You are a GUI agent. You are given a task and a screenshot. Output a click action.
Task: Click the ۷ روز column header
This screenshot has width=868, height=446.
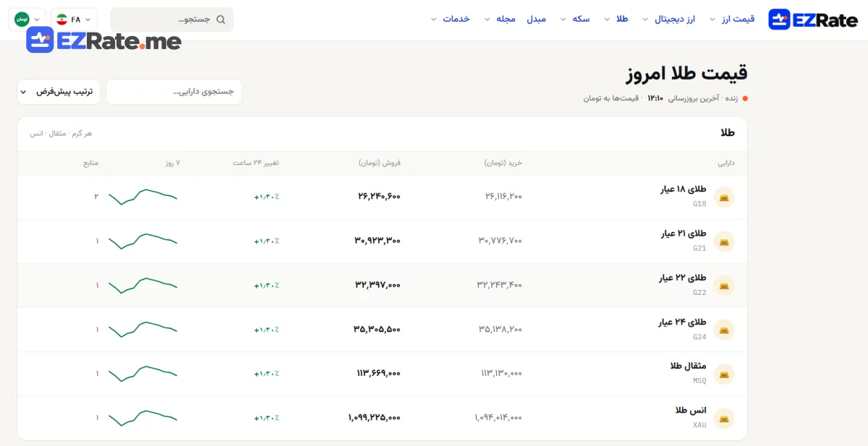[x=172, y=163]
